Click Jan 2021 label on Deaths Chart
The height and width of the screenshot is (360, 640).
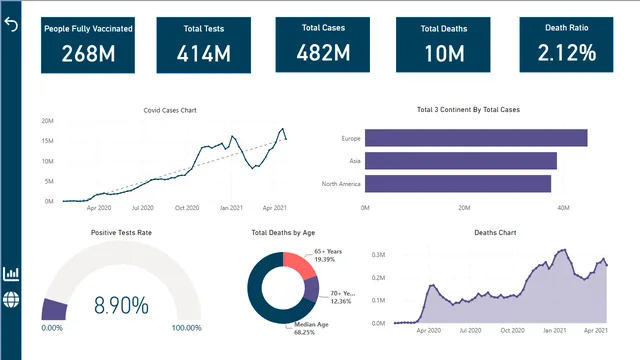[554, 331]
